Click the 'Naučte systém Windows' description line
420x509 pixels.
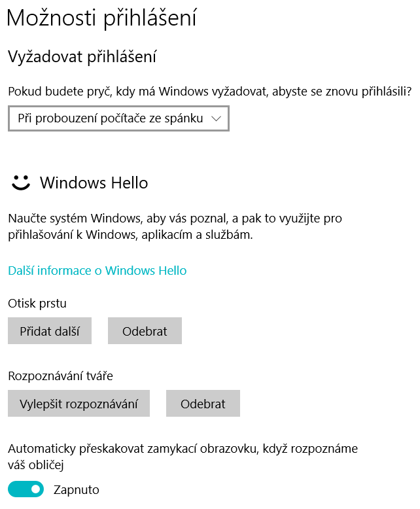pos(175,218)
